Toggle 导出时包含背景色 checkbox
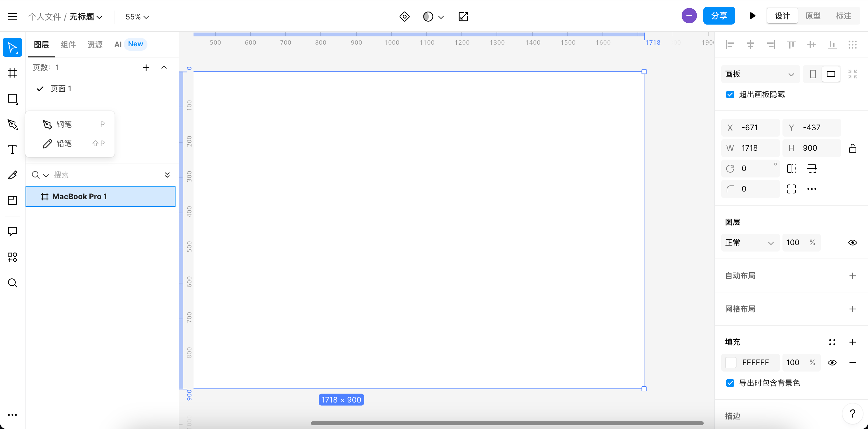Image resolution: width=868 pixels, height=429 pixels. point(730,382)
